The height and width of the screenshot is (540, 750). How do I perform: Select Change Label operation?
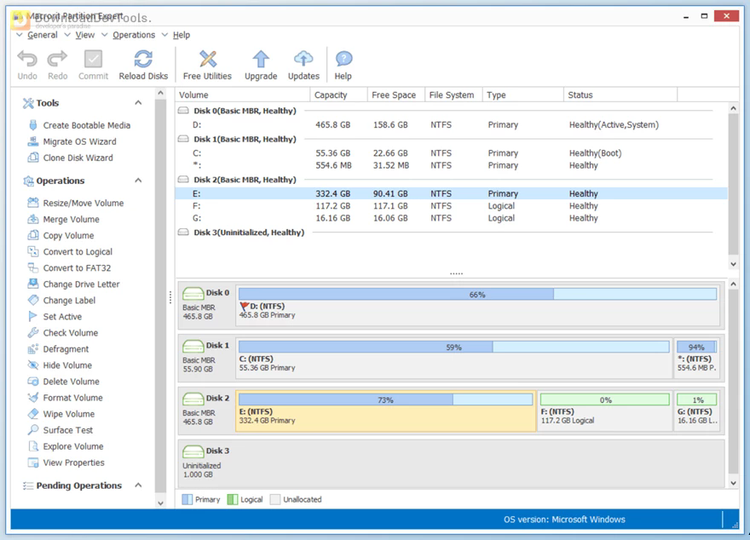[69, 301]
